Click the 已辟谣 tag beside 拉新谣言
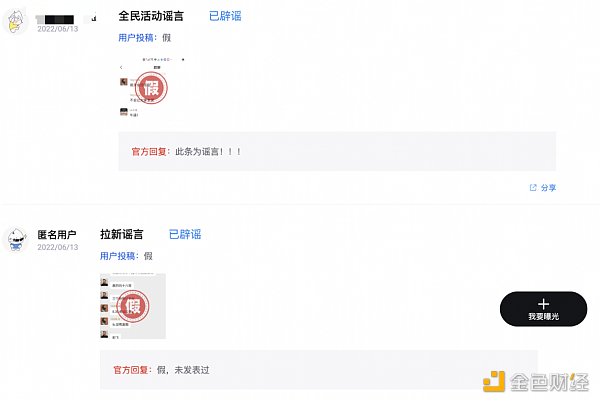600x403 pixels. [185, 234]
